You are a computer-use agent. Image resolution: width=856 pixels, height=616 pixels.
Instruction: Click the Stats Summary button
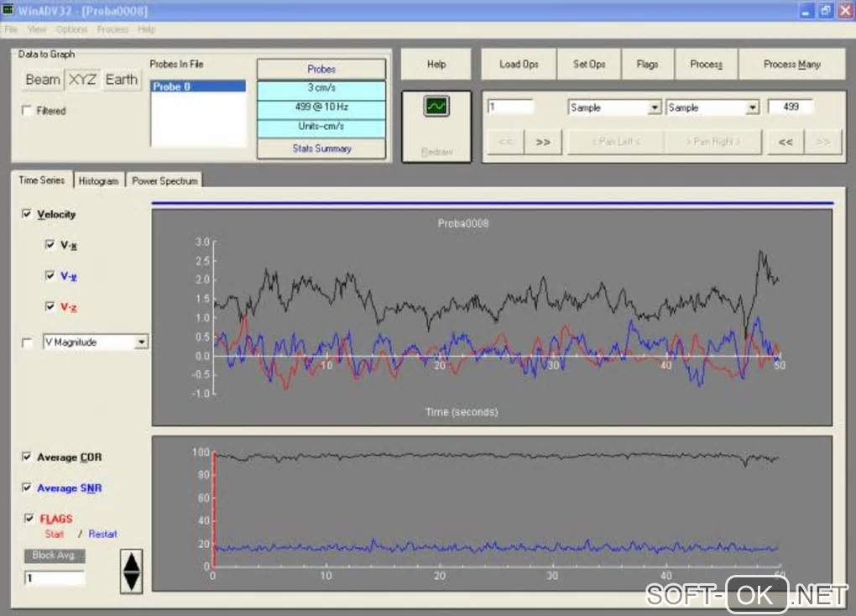321,149
